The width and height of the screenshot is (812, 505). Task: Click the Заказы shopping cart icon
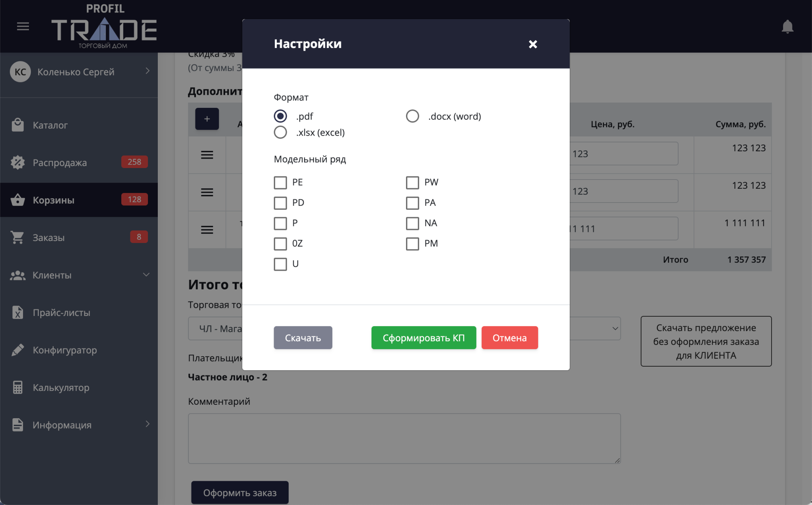(17, 237)
